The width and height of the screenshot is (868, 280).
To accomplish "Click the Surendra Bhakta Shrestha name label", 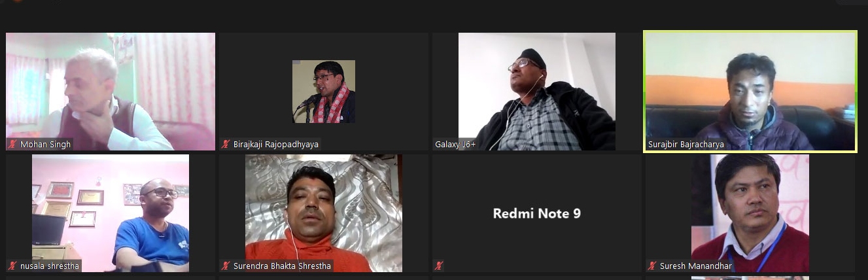I will tap(282, 266).
